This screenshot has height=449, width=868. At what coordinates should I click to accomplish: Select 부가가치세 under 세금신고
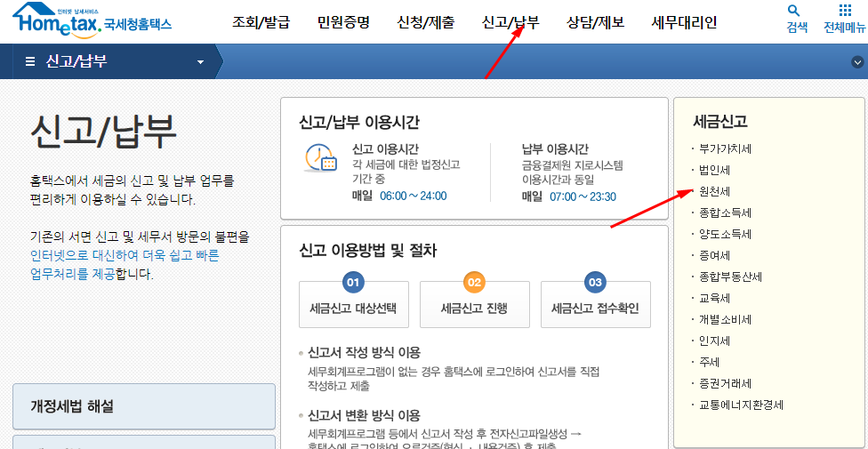[725, 149]
